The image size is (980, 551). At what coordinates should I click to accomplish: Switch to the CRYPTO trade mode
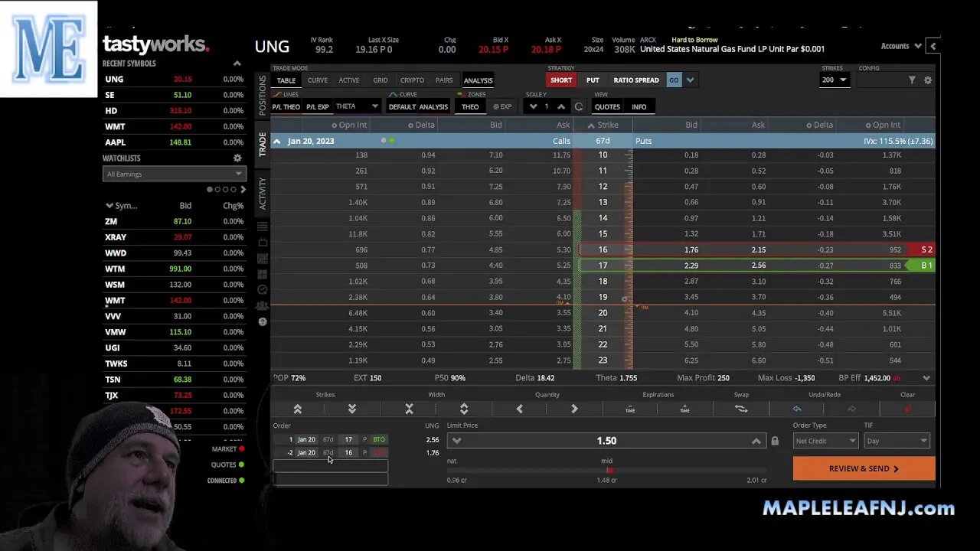pos(412,80)
